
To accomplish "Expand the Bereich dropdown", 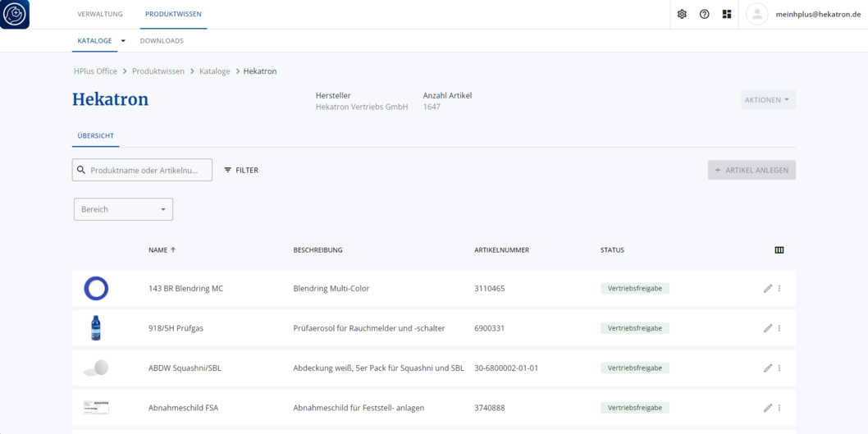I will (123, 209).
